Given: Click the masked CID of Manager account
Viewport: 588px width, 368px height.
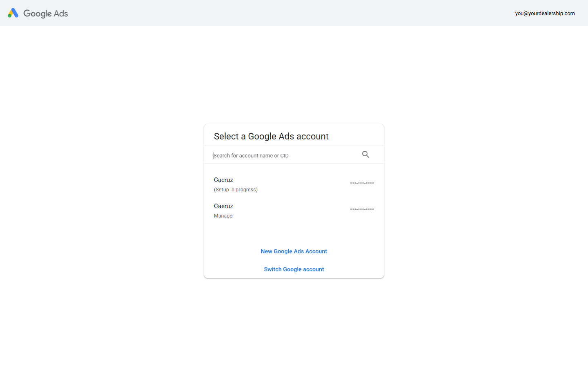Looking at the screenshot, I should coord(362,209).
